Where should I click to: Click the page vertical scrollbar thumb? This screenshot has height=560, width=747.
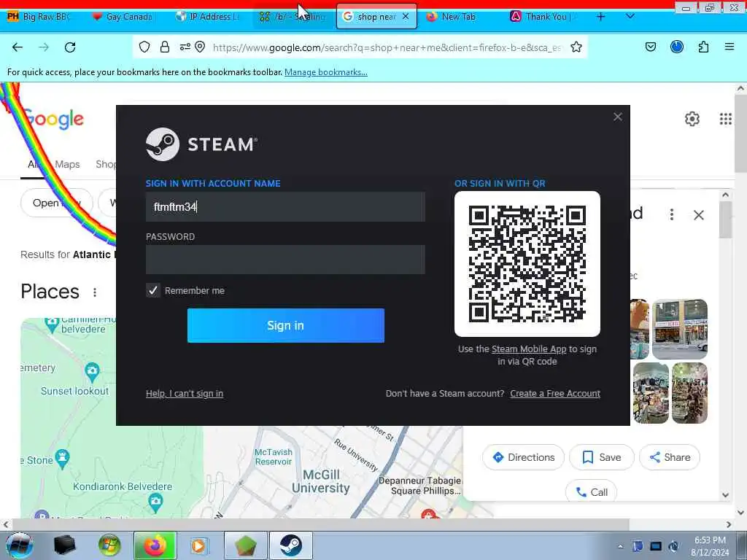(x=740, y=133)
